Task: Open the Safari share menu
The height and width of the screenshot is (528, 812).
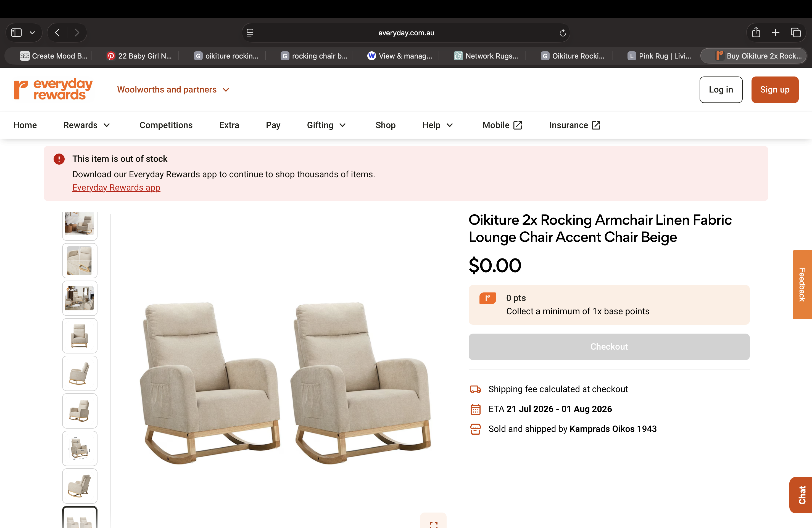Action: point(756,32)
